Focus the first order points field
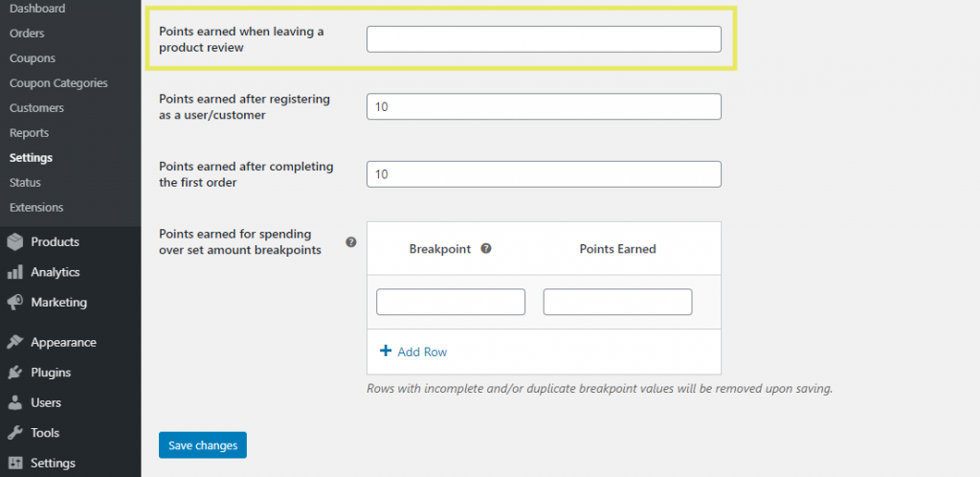 click(544, 174)
